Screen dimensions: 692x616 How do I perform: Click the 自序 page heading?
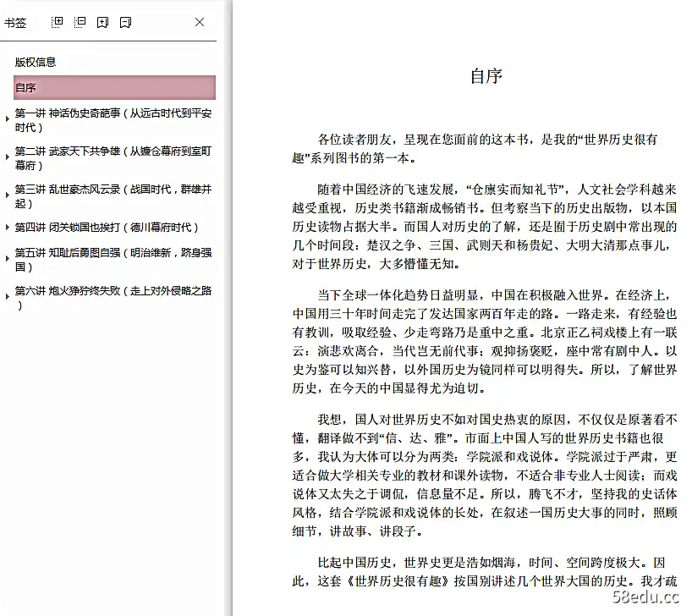point(486,76)
